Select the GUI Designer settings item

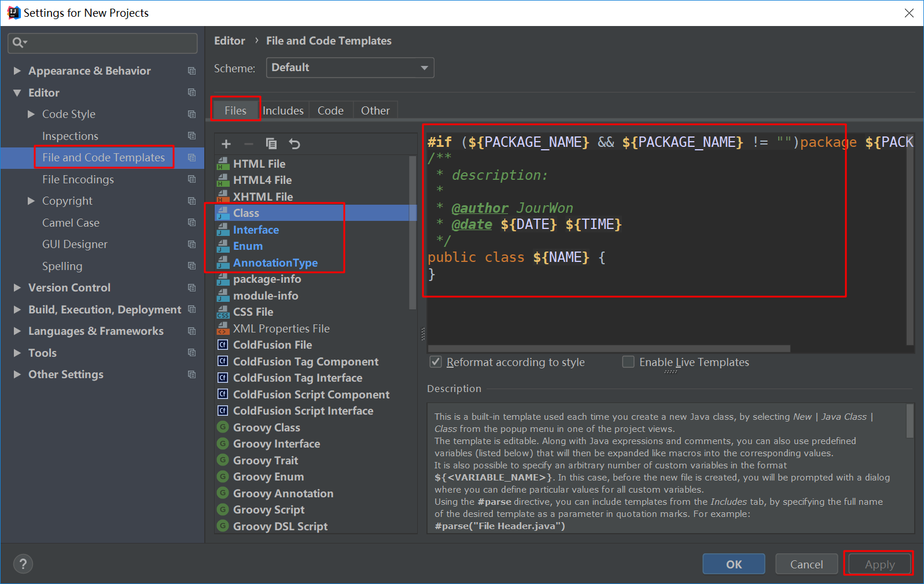[x=75, y=244]
